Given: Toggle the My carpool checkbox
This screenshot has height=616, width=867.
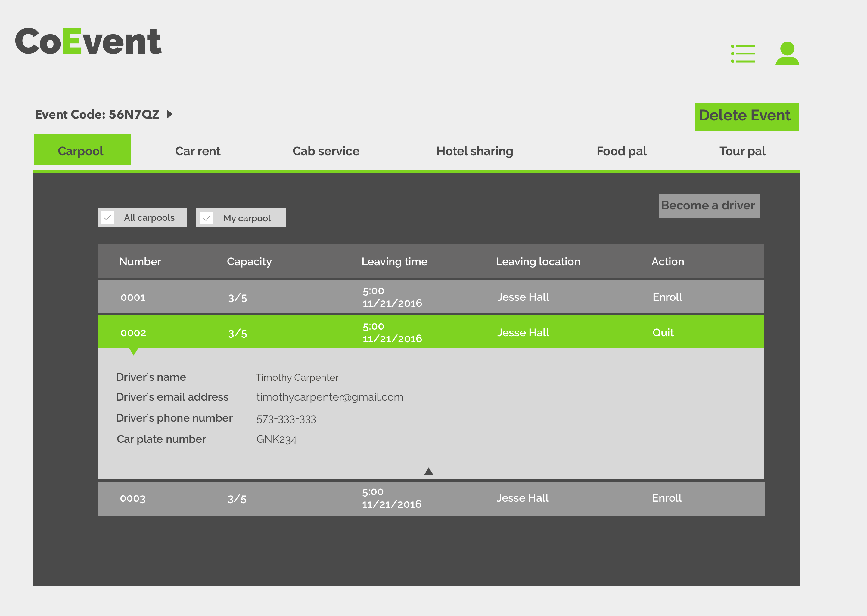Looking at the screenshot, I should (x=207, y=218).
